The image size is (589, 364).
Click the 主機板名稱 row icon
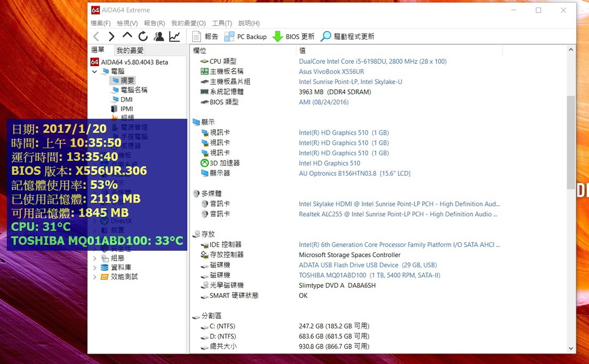[204, 71]
